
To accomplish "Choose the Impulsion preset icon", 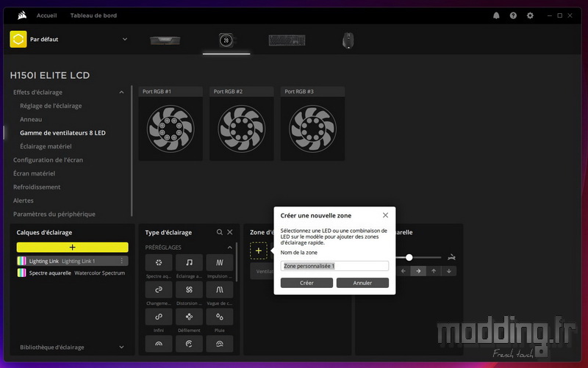I will point(219,263).
